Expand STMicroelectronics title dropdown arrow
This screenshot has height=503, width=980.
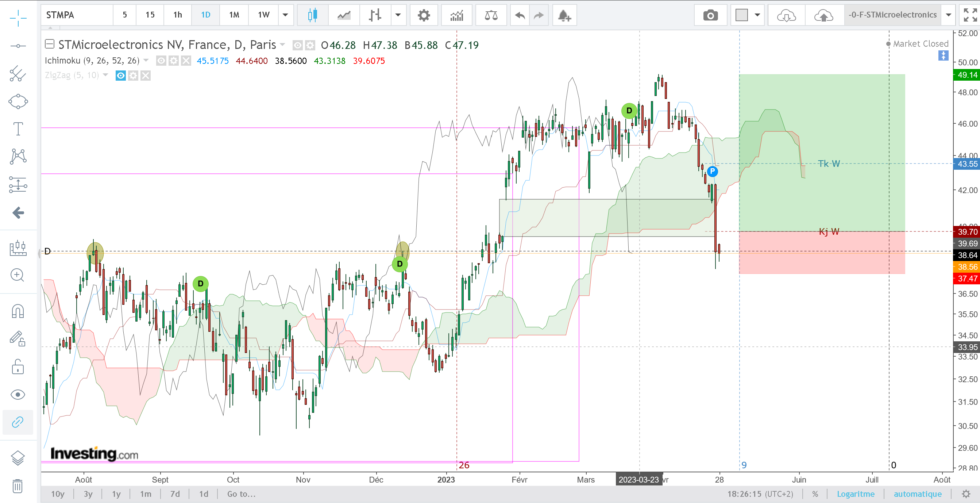[282, 45]
